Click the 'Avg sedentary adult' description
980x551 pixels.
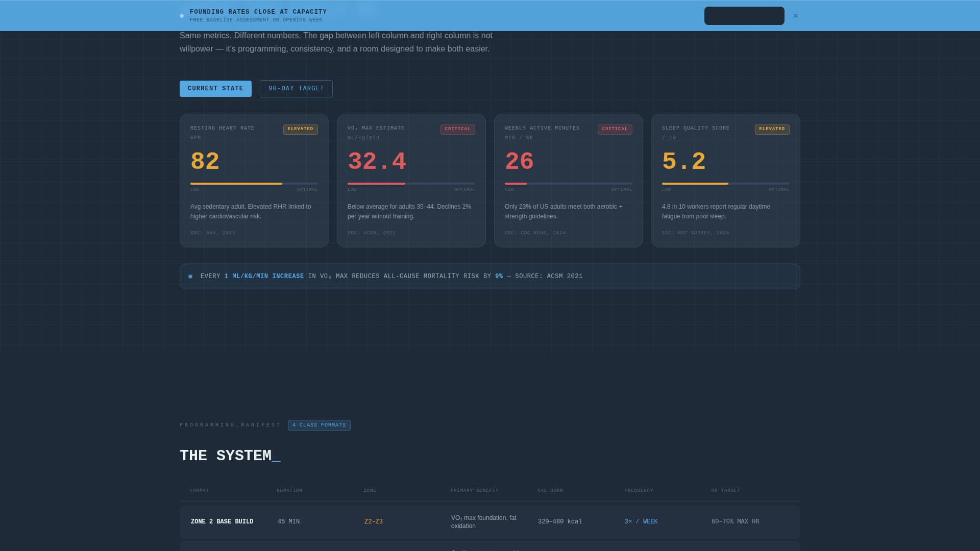tap(251, 212)
